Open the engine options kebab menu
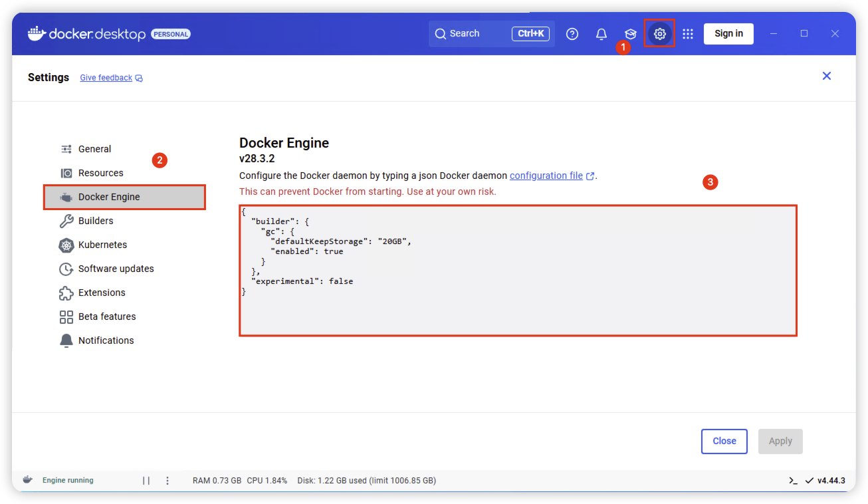 pyautogui.click(x=167, y=480)
